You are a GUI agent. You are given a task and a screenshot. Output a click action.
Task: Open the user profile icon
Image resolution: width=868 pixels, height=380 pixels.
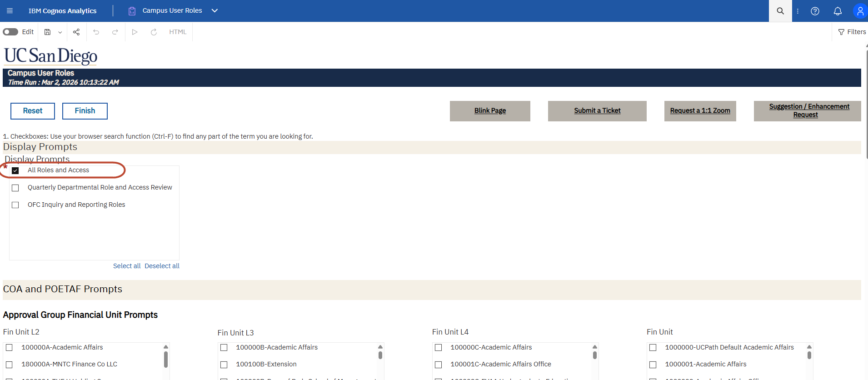click(x=860, y=11)
